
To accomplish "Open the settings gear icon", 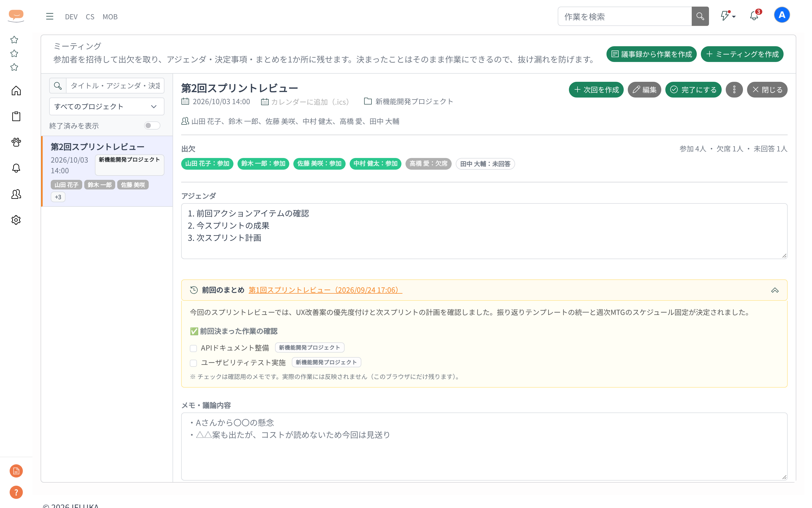I will (x=16, y=220).
